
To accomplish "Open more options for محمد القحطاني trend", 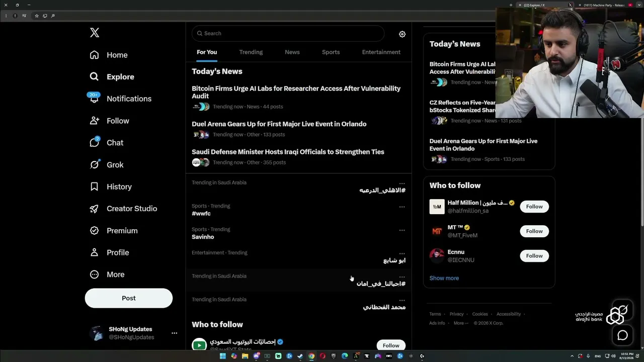I will [x=402, y=300].
